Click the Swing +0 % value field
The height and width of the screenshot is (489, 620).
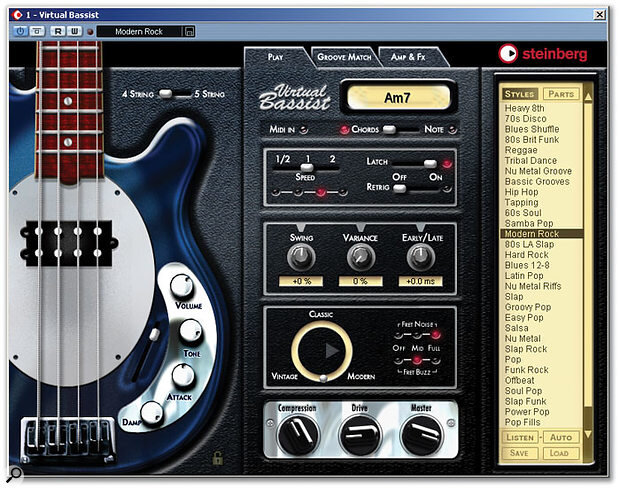point(301,281)
